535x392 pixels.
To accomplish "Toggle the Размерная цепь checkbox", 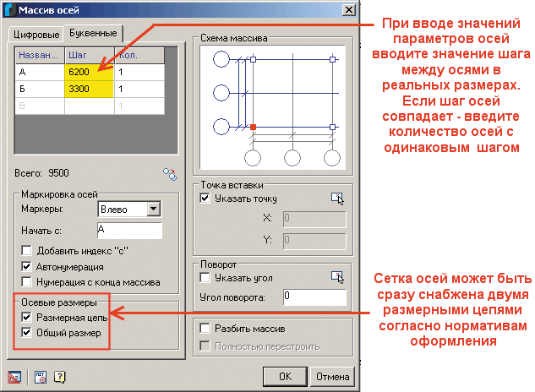I will (26, 318).
